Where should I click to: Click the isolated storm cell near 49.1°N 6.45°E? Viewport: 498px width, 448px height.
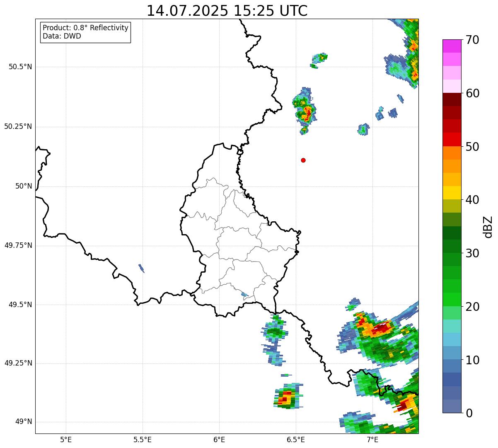coord(288,396)
